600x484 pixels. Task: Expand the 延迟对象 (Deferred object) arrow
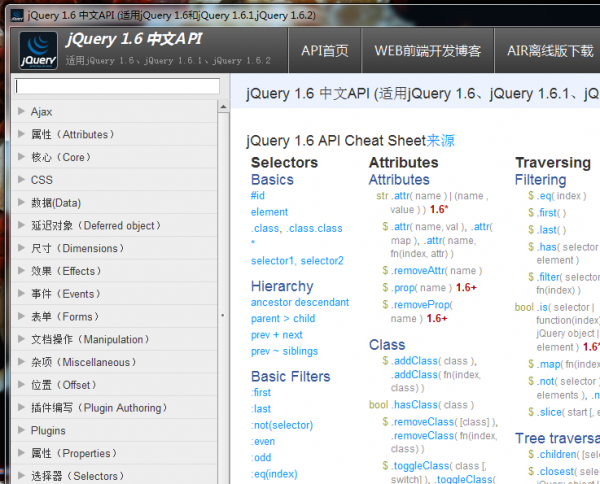click(x=21, y=225)
